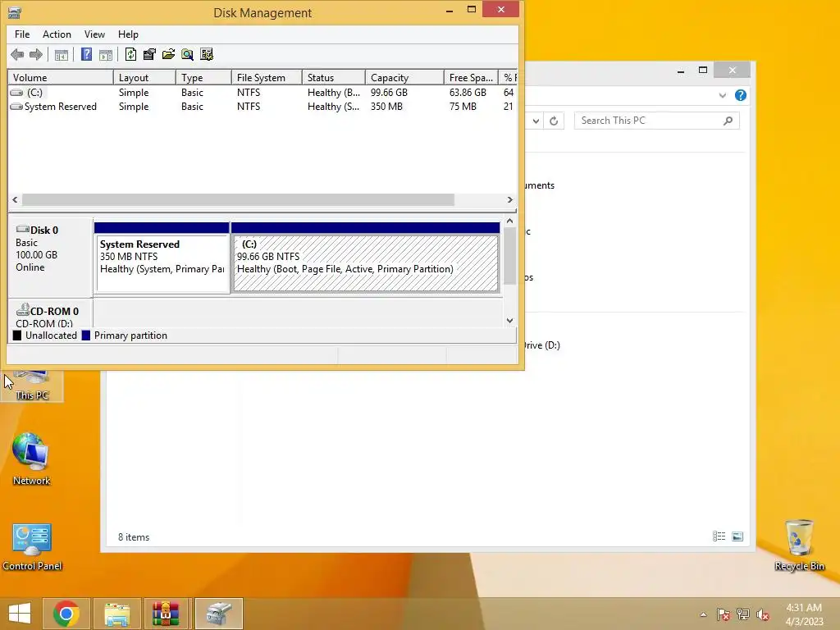Switch File Explorer to details view icon
The height and width of the screenshot is (630, 840).
pyautogui.click(x=719, y=536)
